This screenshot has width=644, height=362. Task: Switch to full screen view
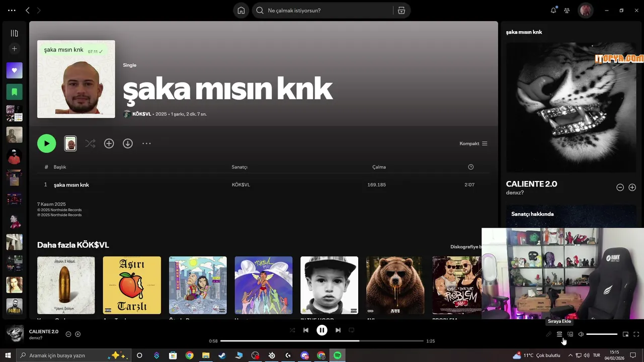pos(636,334)
